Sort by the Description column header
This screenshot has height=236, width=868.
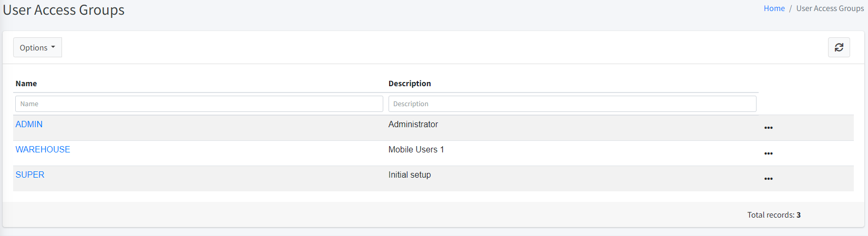click(410, 84)
